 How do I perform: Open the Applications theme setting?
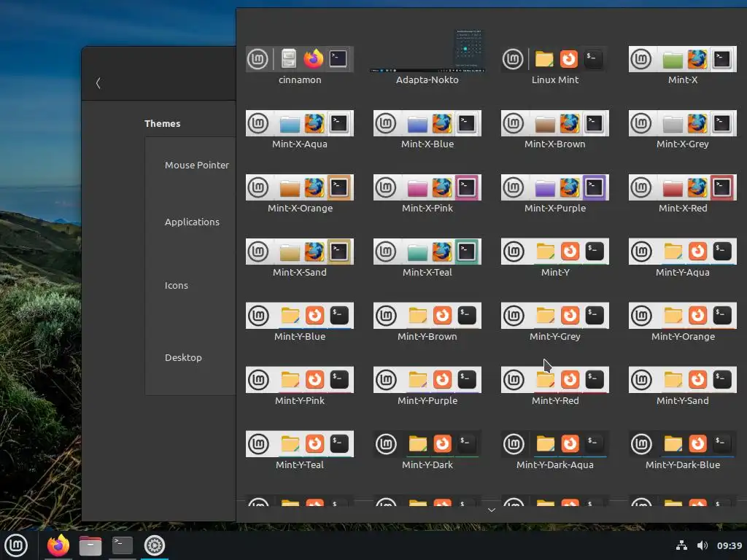coord(192,222)
